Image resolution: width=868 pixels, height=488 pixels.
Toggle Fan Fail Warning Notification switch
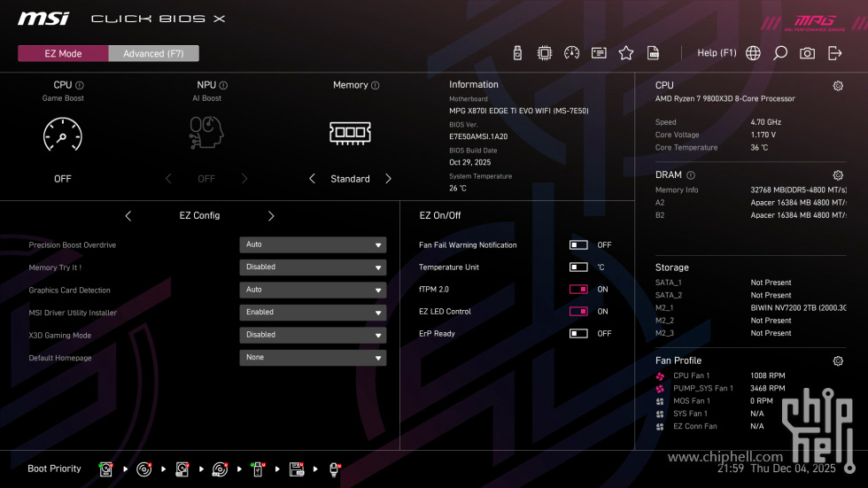point(578,245)
